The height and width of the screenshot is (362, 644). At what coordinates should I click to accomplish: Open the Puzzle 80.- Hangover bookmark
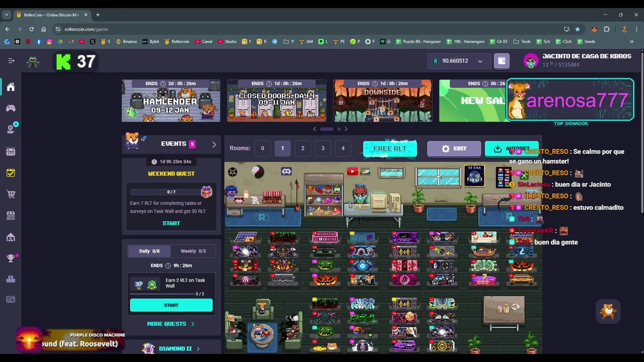click(418, 42)
